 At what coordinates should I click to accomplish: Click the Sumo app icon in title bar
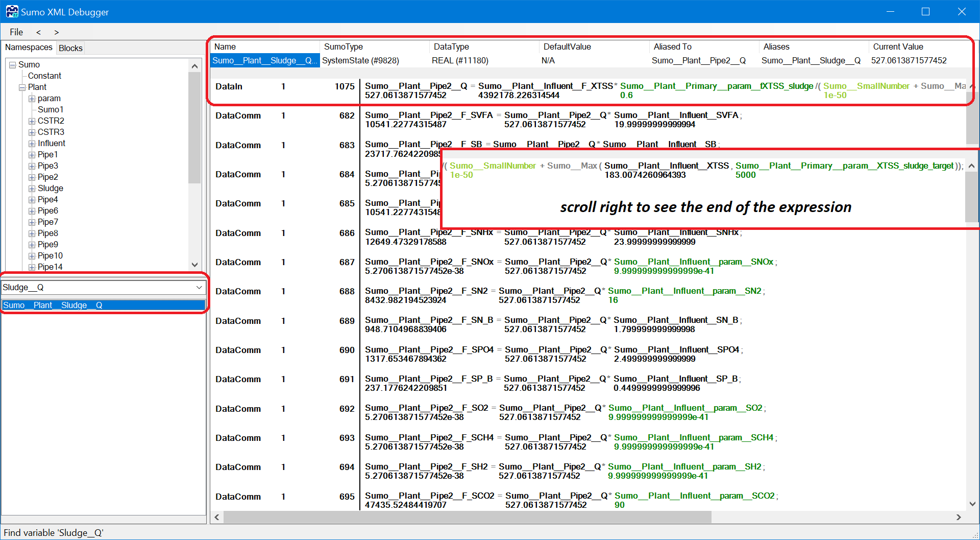click(11, 12)
